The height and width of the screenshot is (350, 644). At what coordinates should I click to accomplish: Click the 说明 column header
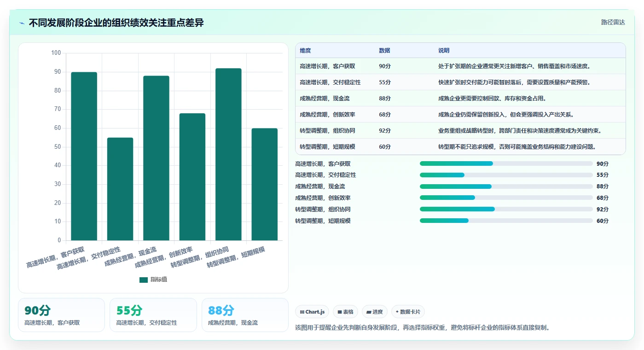pos(444,51)
